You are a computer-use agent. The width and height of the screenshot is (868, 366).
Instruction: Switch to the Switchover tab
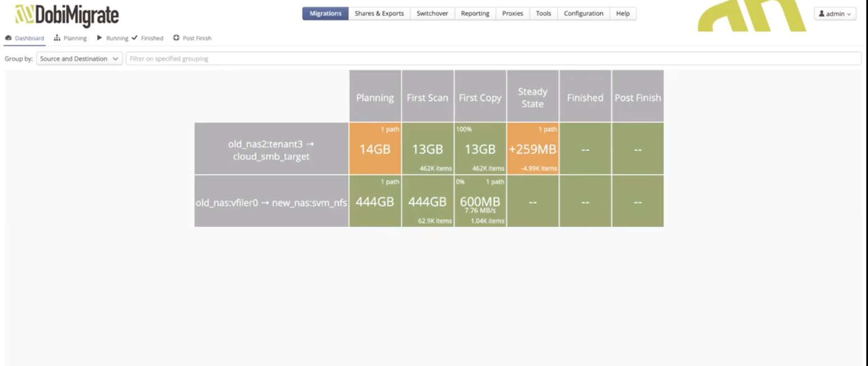[432, 14]
